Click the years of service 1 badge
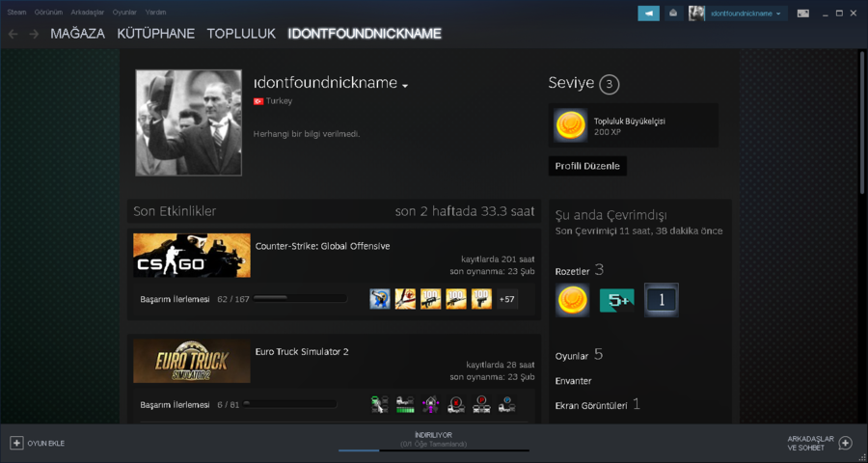868x463 pixels. point(661,300)
